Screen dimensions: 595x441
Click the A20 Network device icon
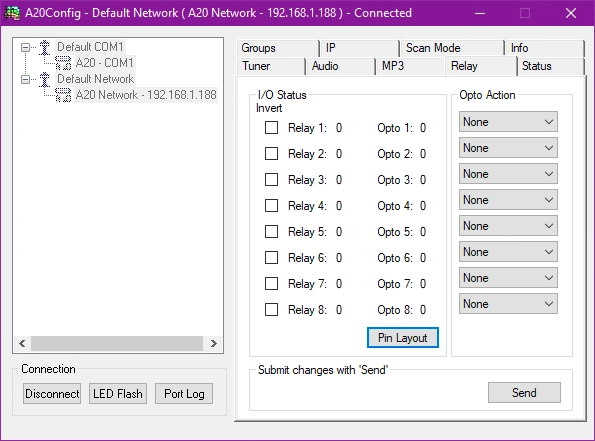(63, 95)
